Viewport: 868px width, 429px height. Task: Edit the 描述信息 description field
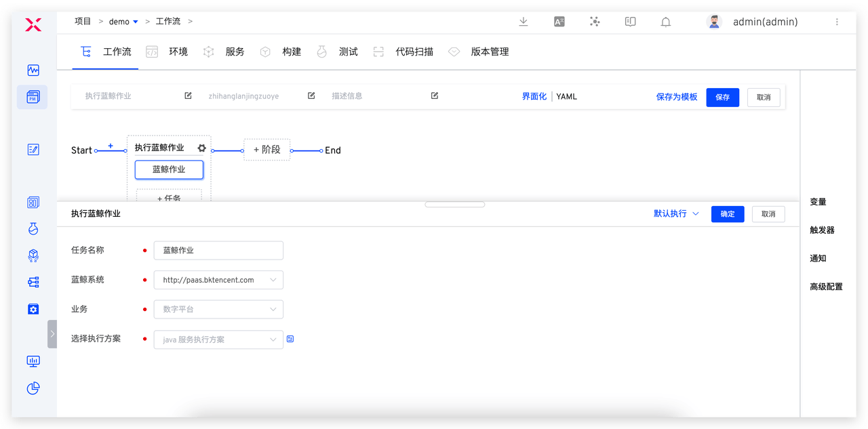pyautogui.click(x=435, y=96)
